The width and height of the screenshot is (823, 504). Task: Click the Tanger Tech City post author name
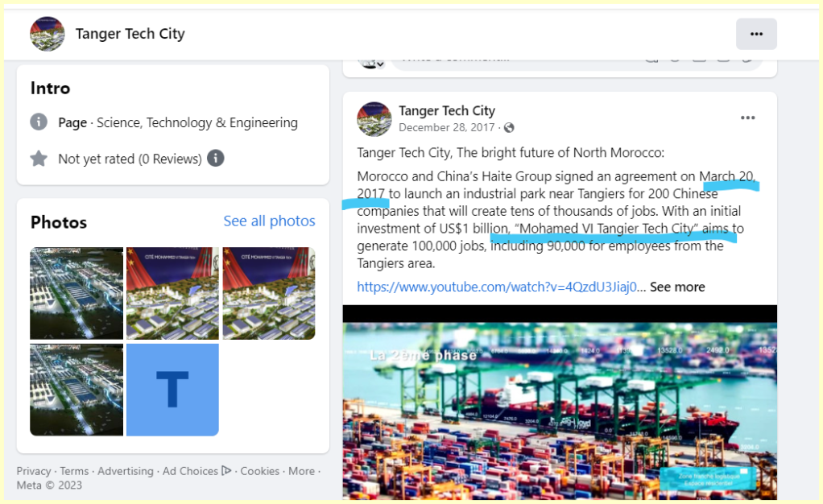tap(446, 111)
